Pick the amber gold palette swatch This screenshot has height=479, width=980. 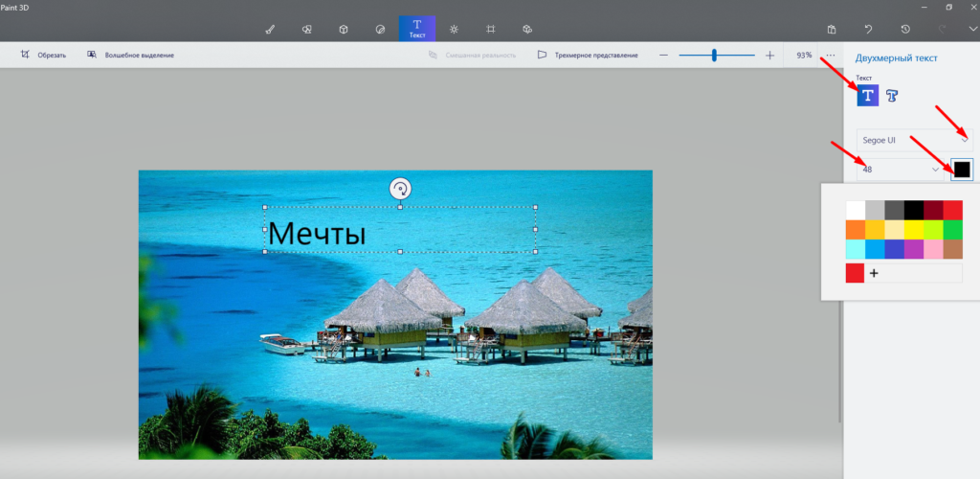[x=875, y=230]
